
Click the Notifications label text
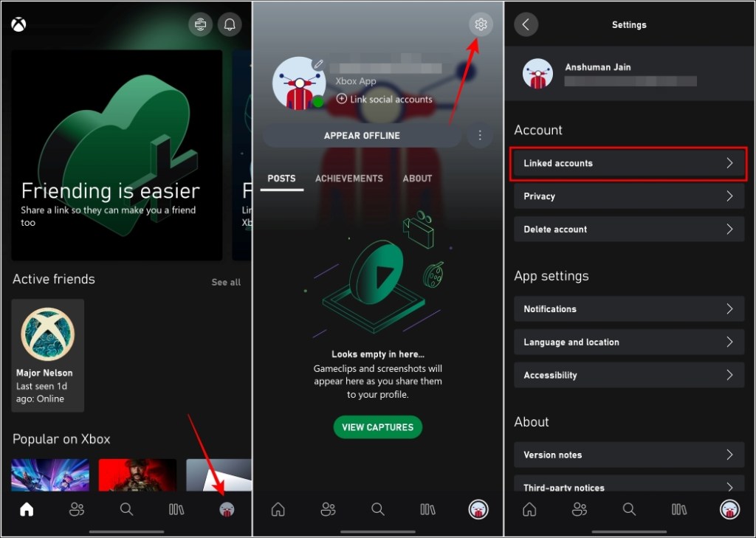(550, 309)
